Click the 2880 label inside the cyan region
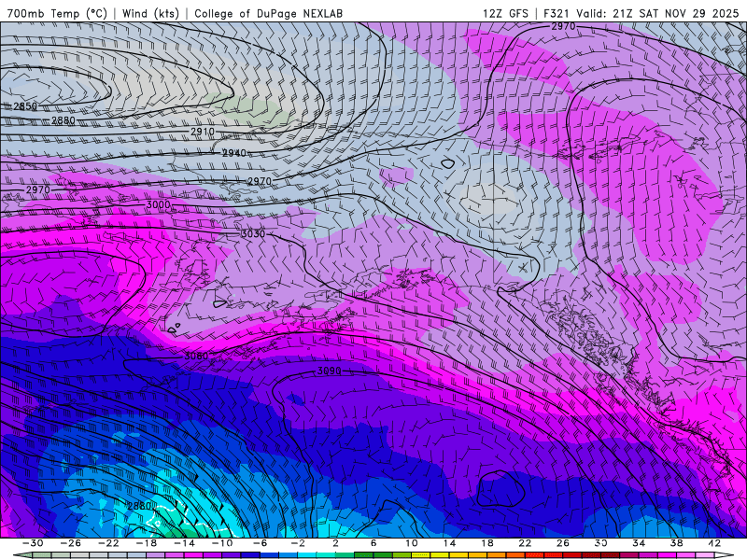Screen dimensions: 747x560 click(x=139, y=506)
